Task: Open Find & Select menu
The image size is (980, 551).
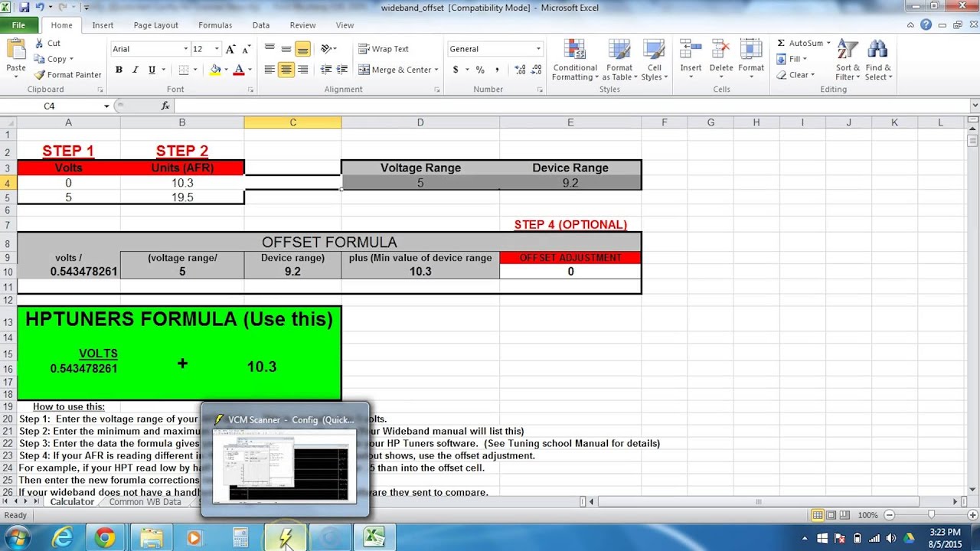Action: pos(878,60)
